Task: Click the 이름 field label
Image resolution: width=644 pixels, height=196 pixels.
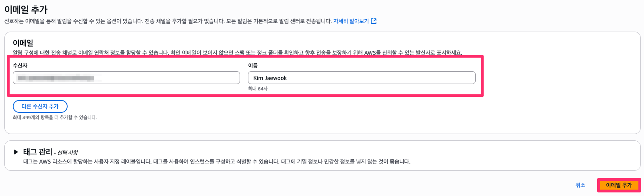Action: [253, 66]
